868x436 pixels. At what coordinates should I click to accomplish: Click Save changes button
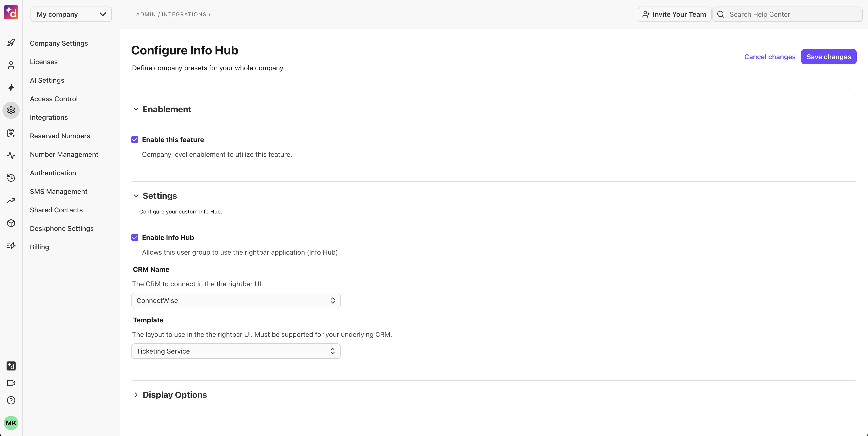[x=829, y=56]
